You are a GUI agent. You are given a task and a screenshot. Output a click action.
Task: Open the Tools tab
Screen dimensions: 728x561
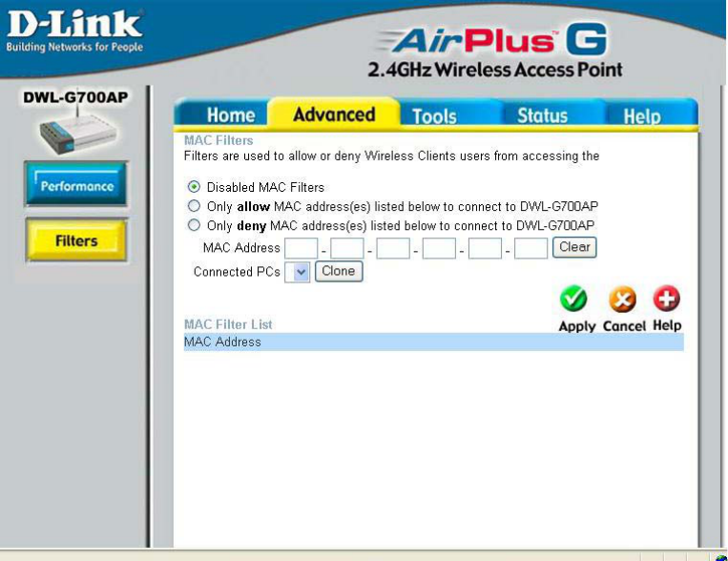pos(434,115)
